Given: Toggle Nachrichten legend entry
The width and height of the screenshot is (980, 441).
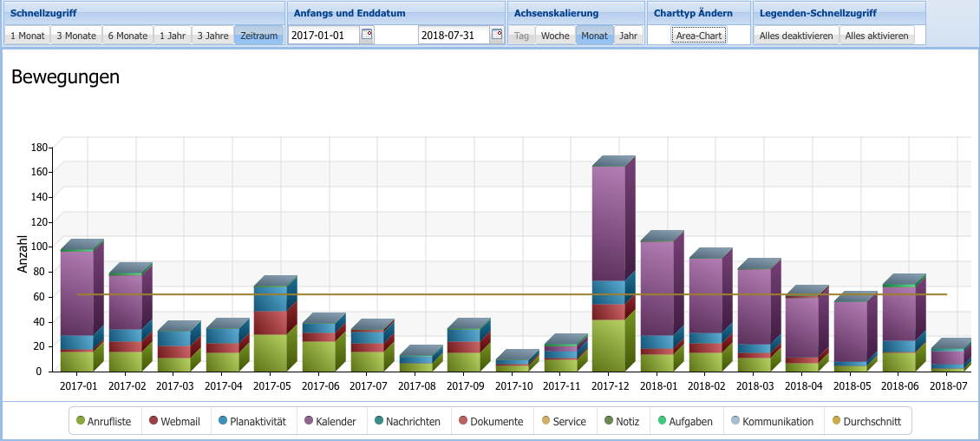Looking at the screenshot, I should (x=408, y=422).
